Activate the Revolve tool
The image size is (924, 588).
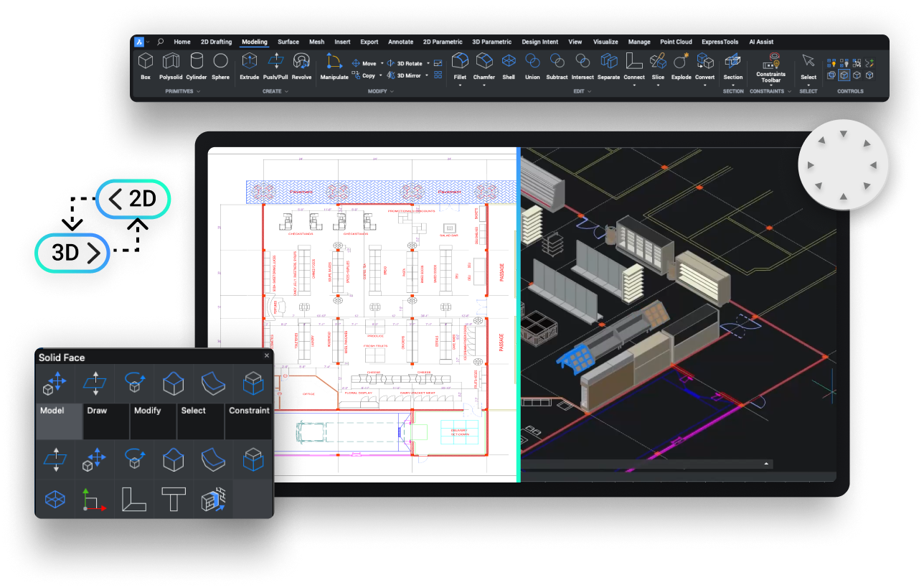(301, 65)
